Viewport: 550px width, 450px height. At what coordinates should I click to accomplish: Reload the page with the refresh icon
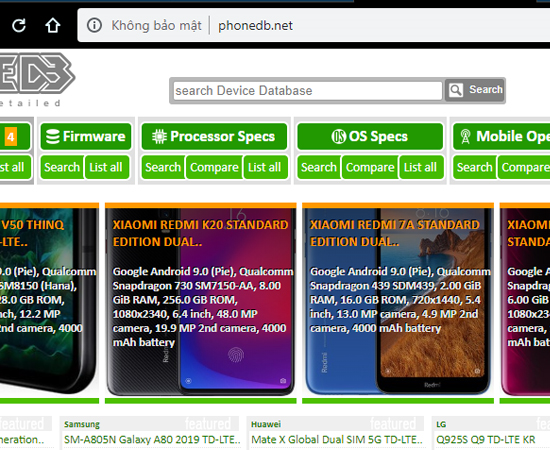pos(19,25)
